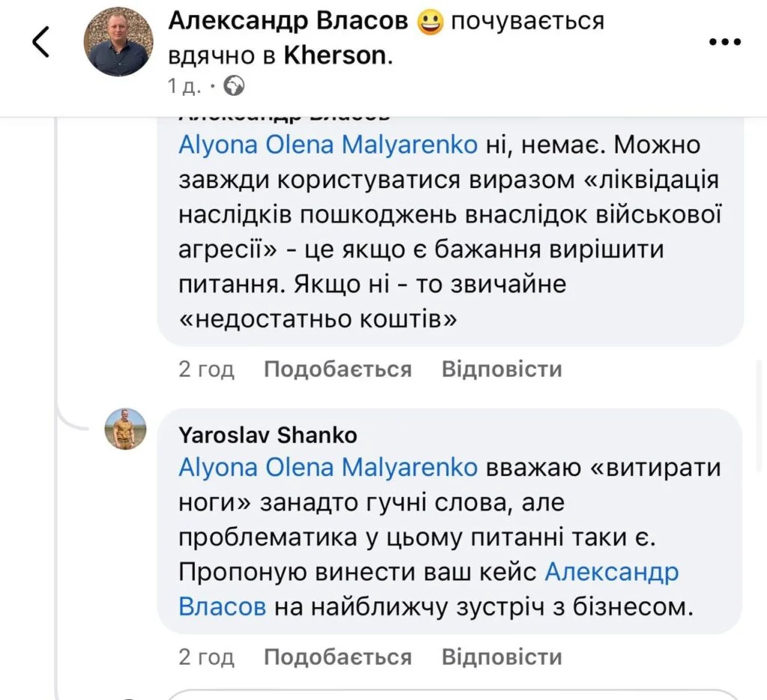This screenshot has height=700, width=767.
Task: Open the Yaroslav Shanko commenter name
Action: [268, 435]
